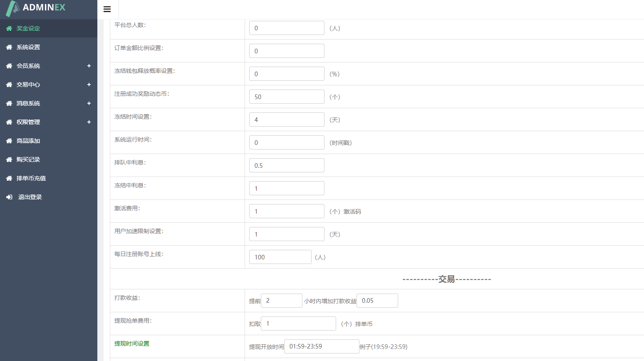The image size is (644, 361).
Task: Expand the 消息系统 submenu plus sign
Action: (x=89, y=103)
